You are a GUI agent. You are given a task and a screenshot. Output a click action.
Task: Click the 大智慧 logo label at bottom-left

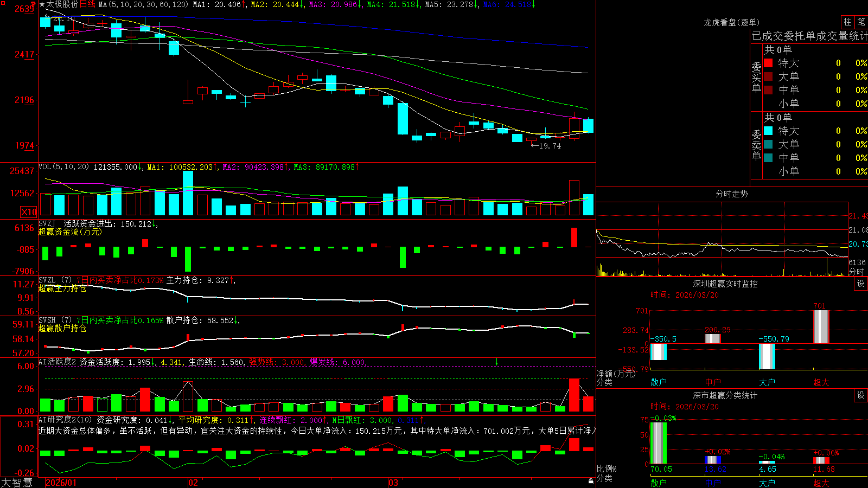(x=17, y=482)
